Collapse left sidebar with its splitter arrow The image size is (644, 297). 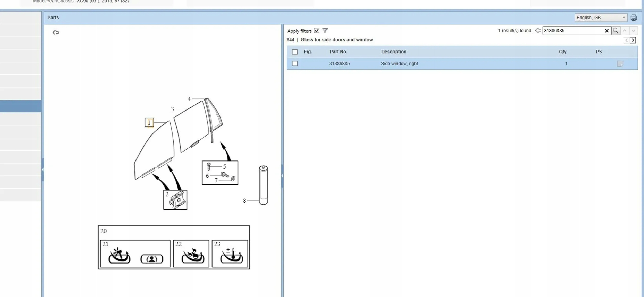43,169
